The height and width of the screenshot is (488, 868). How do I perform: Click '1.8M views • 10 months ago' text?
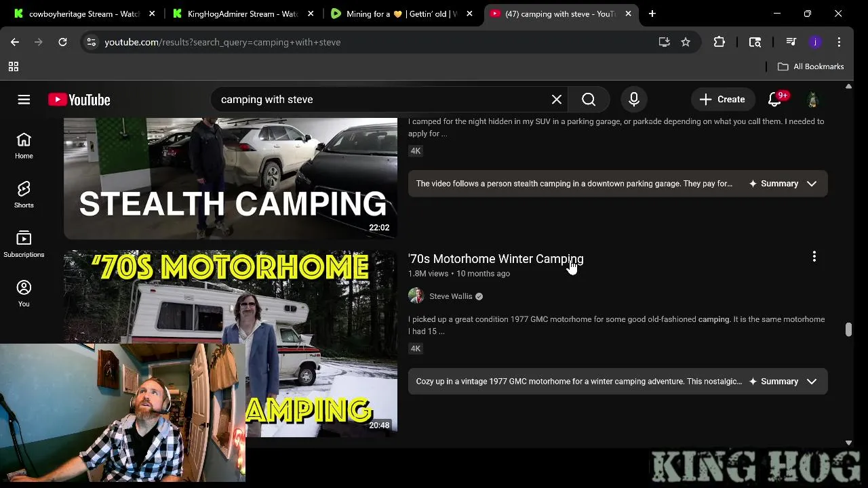coord(459,274)
